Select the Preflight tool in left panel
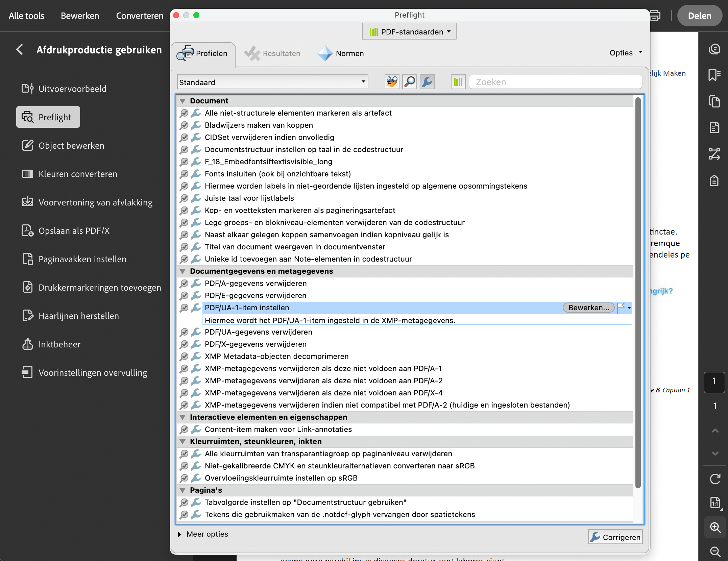The image size is (728, 561). pos(48,117)
